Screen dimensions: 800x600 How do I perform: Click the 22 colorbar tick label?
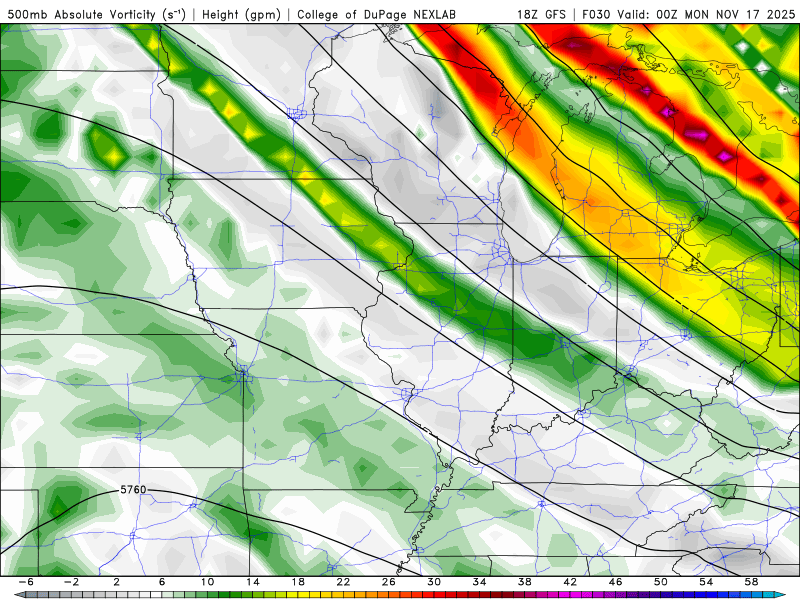pos(343,582)
